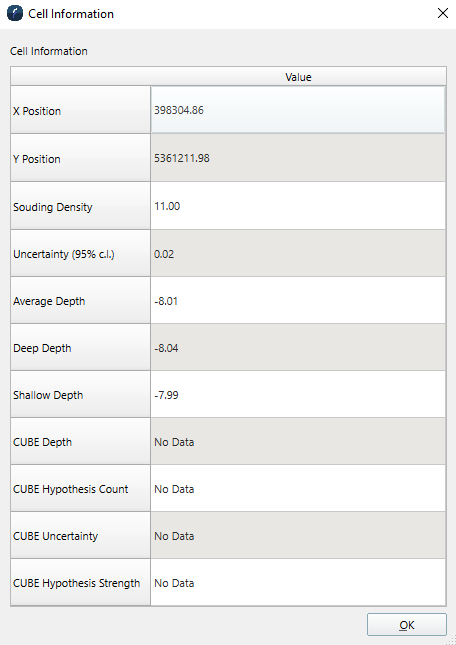Click the Uncertainty (95% c.l.) row header
The width and height of the screenshot is (456, 645).
pos(81,253)
